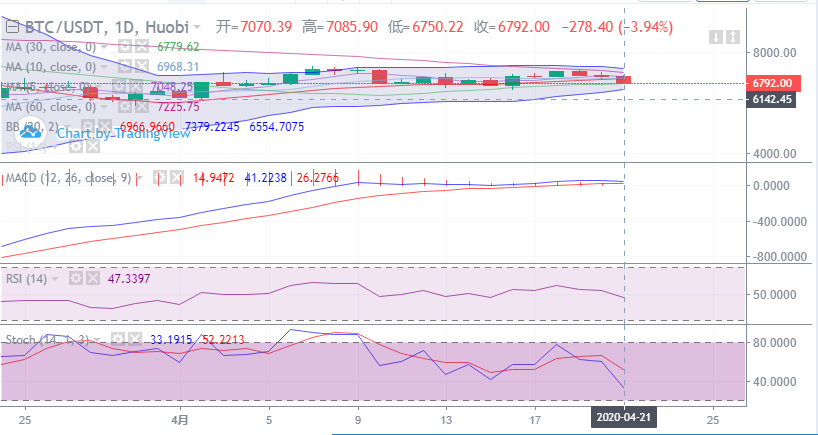Click the open price 7070.39

[x=266, y=27]
